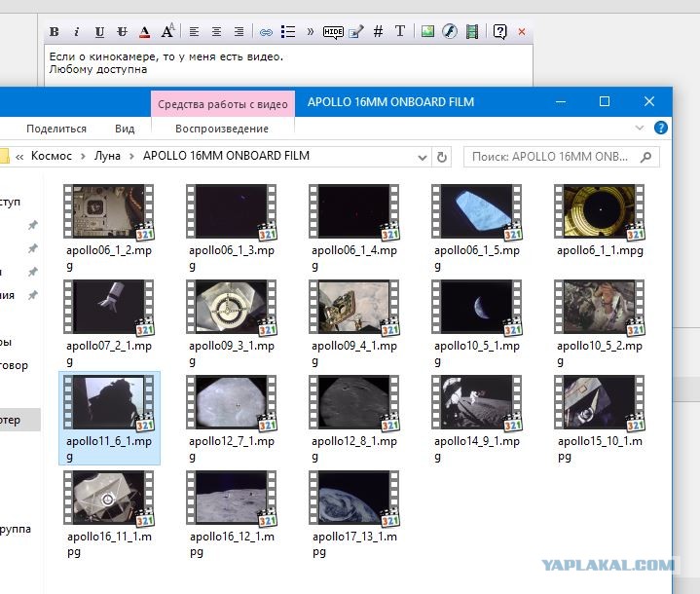Apply underline formatting in forum editor
The image size is (700, 594).
click(x=99, y=32)
